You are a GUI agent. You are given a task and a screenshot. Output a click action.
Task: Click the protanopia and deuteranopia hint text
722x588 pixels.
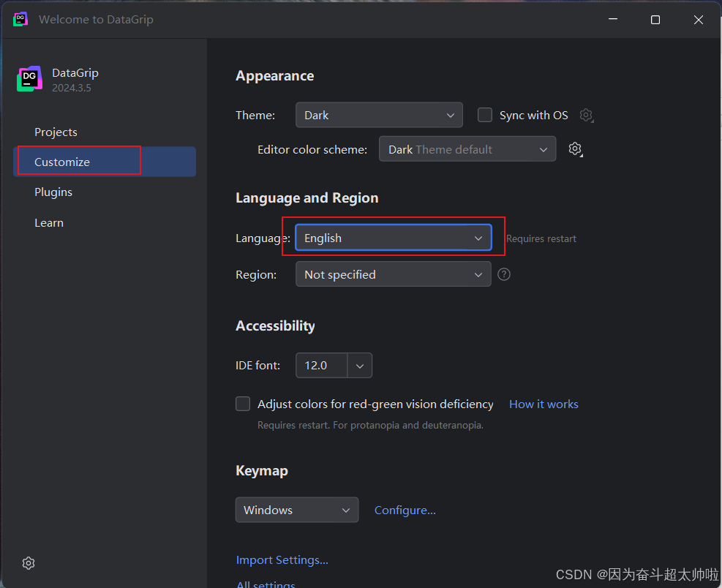pyautogui.click(x=370, y=425)
